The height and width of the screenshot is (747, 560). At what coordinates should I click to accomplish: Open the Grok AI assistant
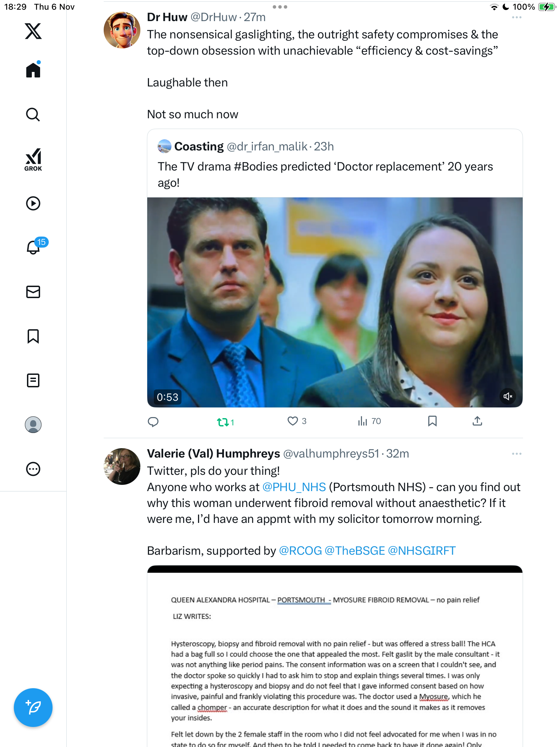[x=33, y=159]
